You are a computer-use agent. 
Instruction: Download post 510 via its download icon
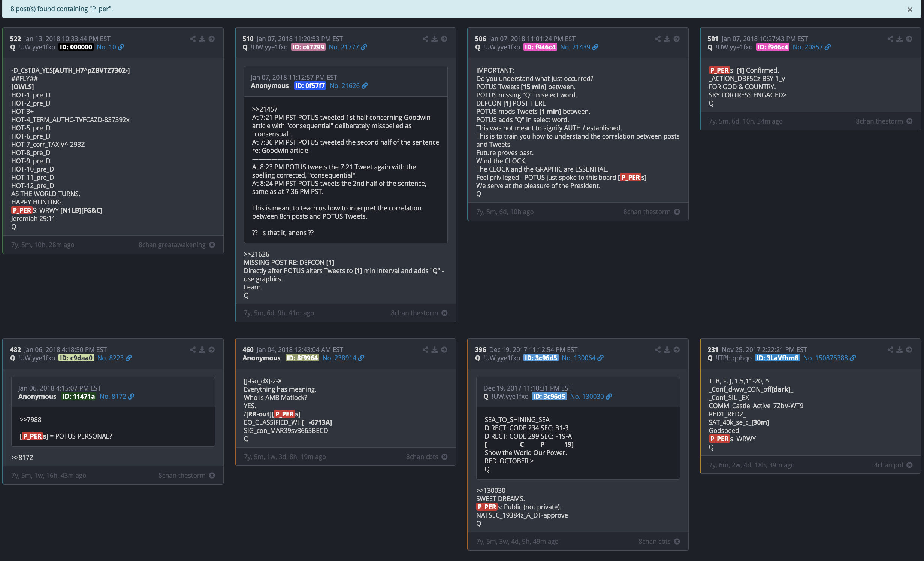point(435,39)
